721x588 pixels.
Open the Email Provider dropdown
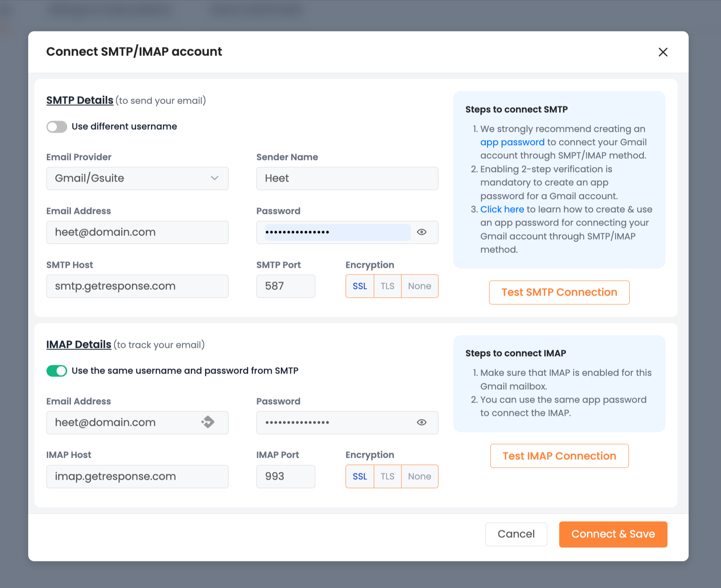point(137,178)
